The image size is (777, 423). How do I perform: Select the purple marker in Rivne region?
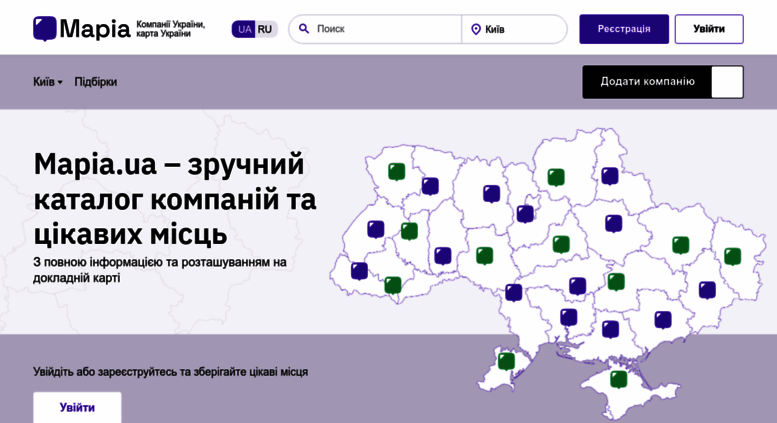tap(430, 186)
